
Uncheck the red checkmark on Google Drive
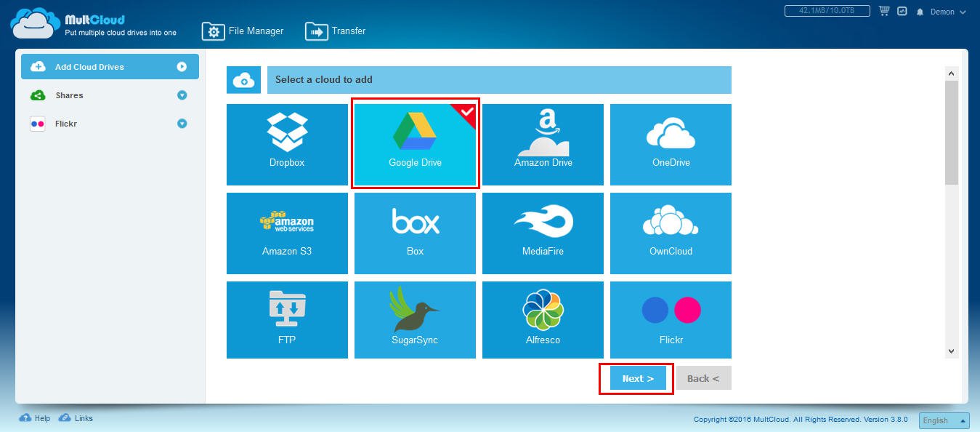tap(467, 112)
